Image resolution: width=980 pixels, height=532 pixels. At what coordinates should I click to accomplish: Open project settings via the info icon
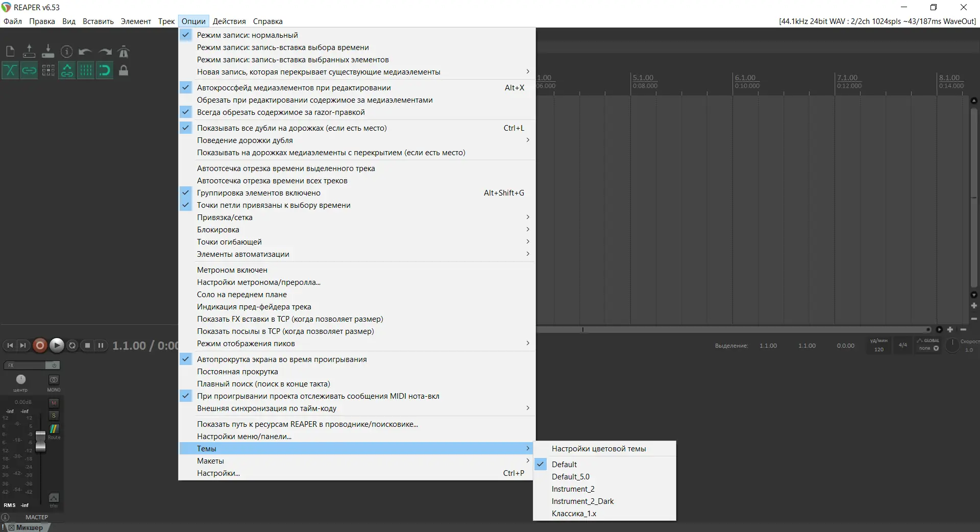tap(67, 51)
